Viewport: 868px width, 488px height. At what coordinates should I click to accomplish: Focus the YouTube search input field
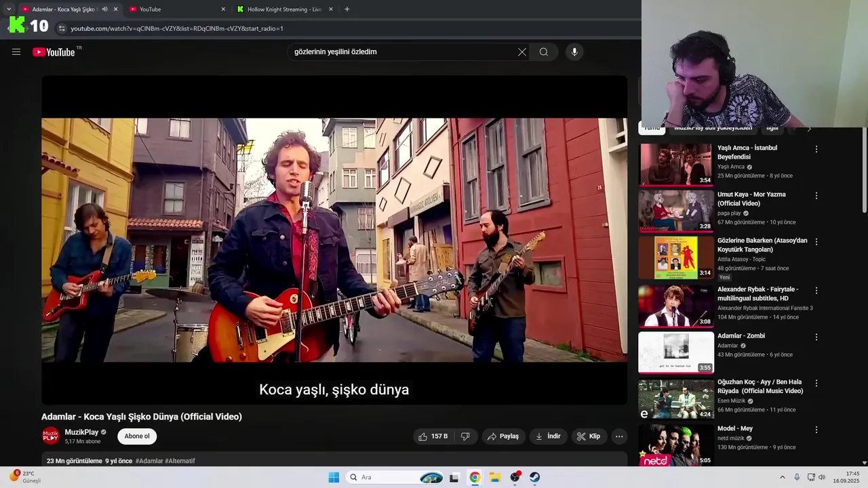(403, 52)
